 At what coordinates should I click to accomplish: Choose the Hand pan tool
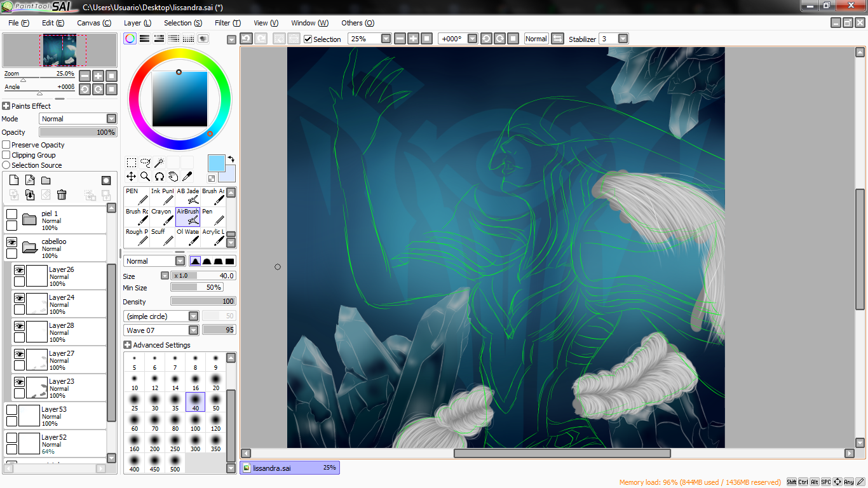173,176
